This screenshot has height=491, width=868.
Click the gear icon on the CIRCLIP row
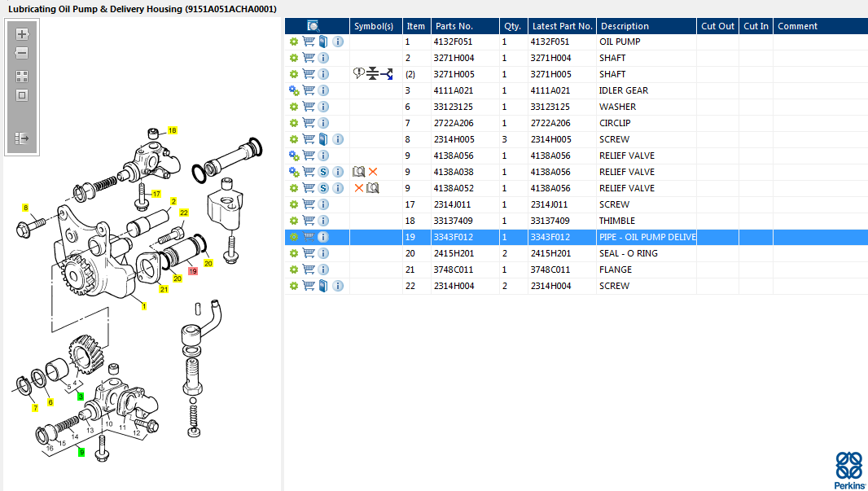tap(294, 123)
